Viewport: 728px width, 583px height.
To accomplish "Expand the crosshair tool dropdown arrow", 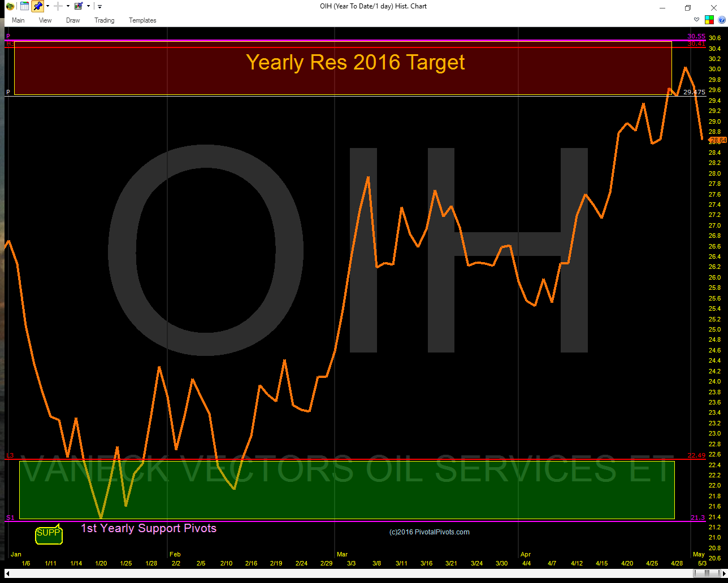I will 68,7.
